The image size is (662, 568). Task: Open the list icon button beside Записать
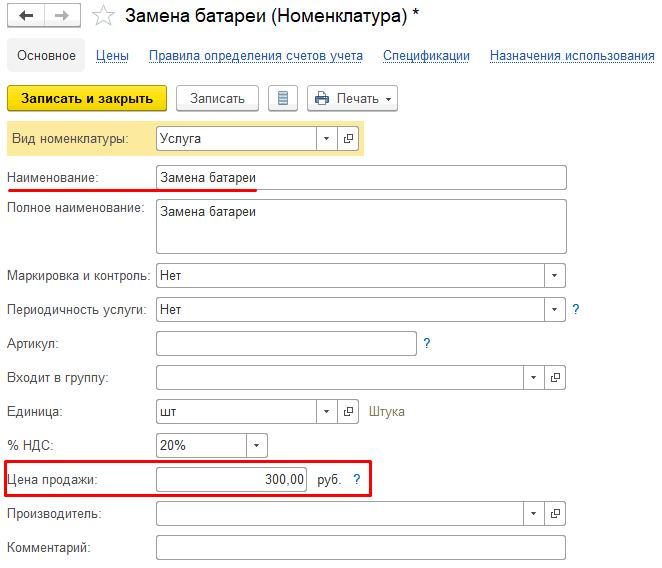pyautogui.click(x=283, y=98)
